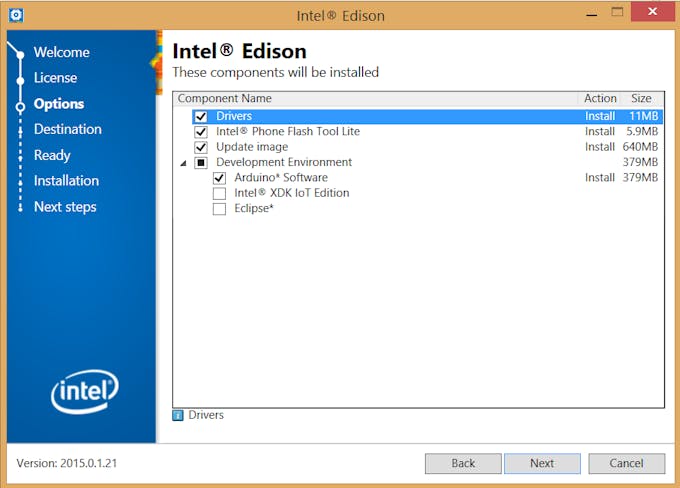Select the Update image row
This screenshot has width=680, height=488.
point(427,147)
